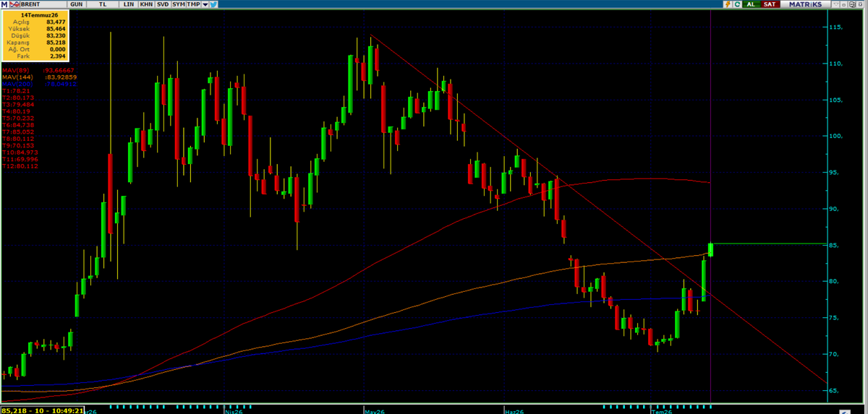
Task: Click the Yüksek 85,464 value
Action: coord(55,28)
